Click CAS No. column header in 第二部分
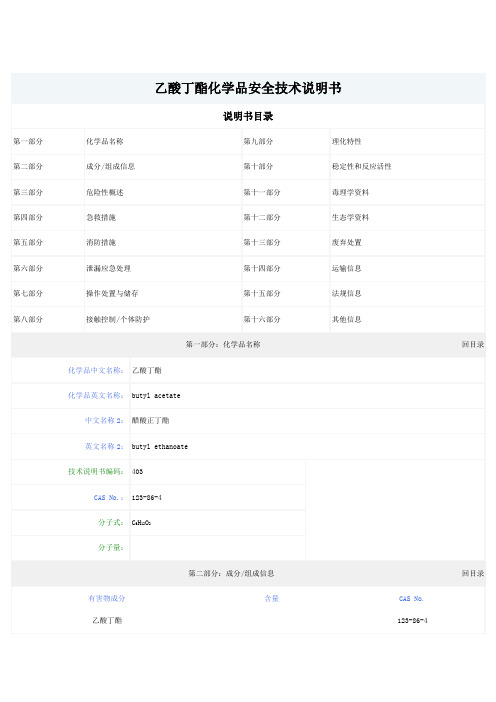Image resolution: width=496 pixels, height=702 pixels. [411, 599]
